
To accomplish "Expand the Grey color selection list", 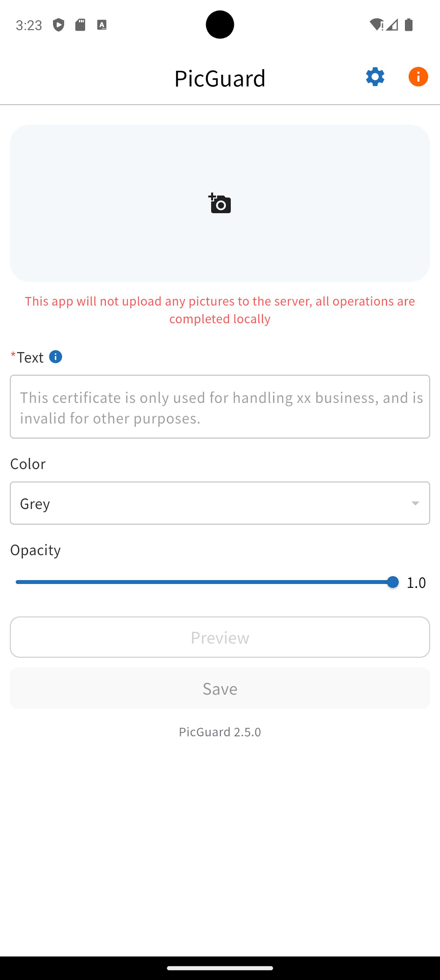I will [x=220, y=503].
